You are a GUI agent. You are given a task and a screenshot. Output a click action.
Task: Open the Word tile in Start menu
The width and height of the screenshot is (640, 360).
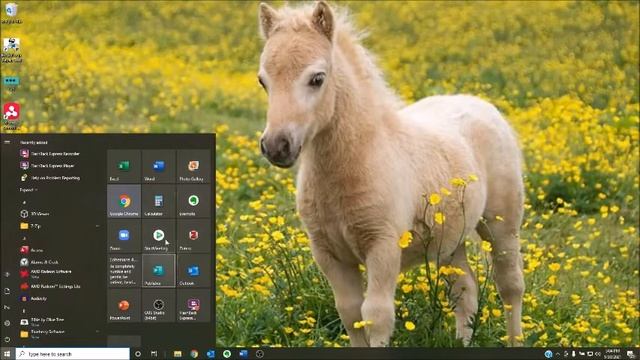pyautogui.click(x=159, y=166)
